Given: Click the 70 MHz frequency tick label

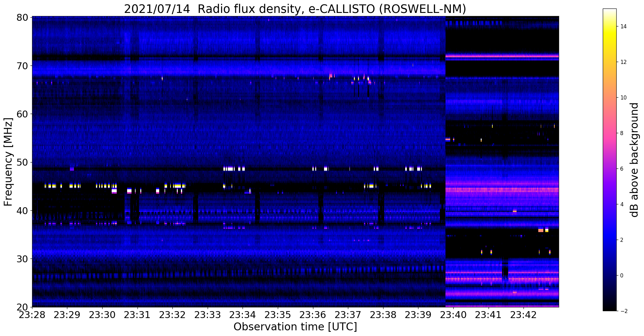Looking at the screenshot, I should [22, 66].
